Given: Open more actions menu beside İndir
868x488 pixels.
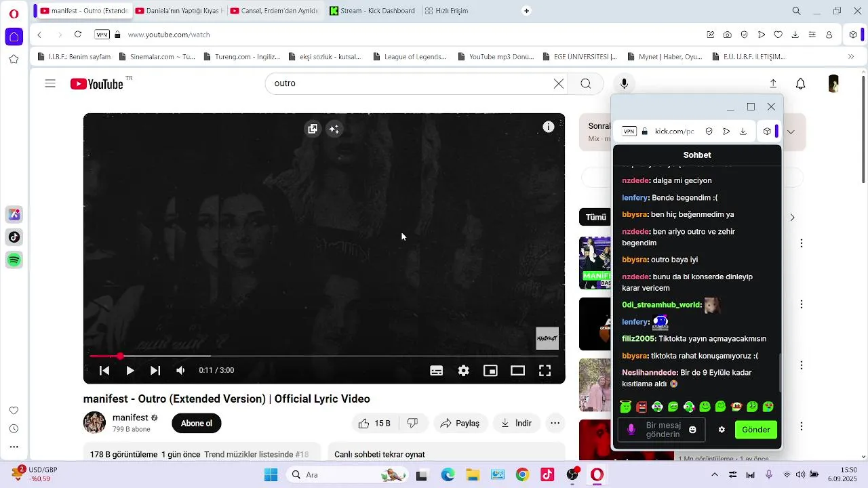Looking at the screenshot, I should point(555,423).
